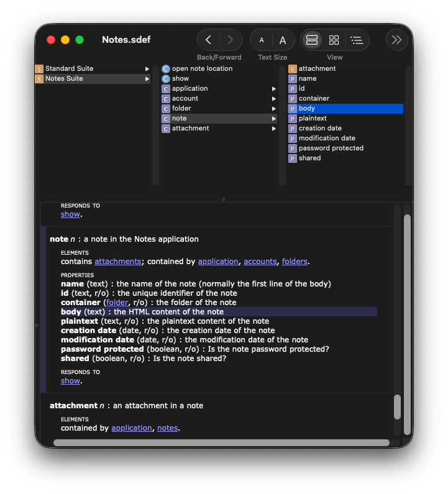Click the application link under note elements

[218, 262]
